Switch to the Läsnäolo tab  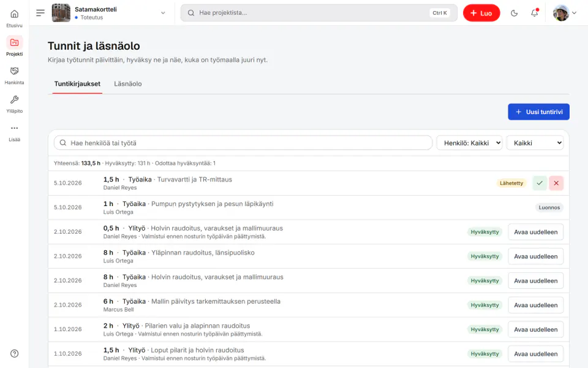[128, 84]
